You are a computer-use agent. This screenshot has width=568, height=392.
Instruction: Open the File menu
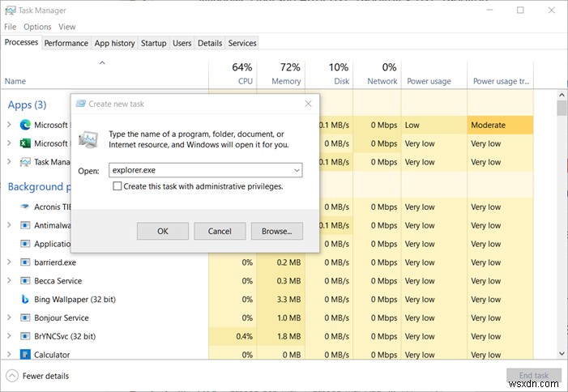tap(11, 27)
